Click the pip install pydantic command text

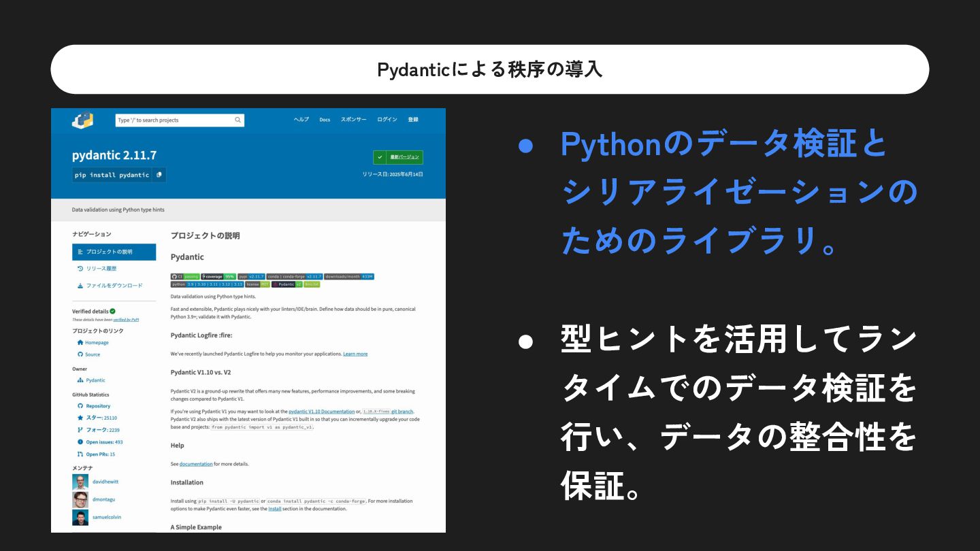point(112,175)
